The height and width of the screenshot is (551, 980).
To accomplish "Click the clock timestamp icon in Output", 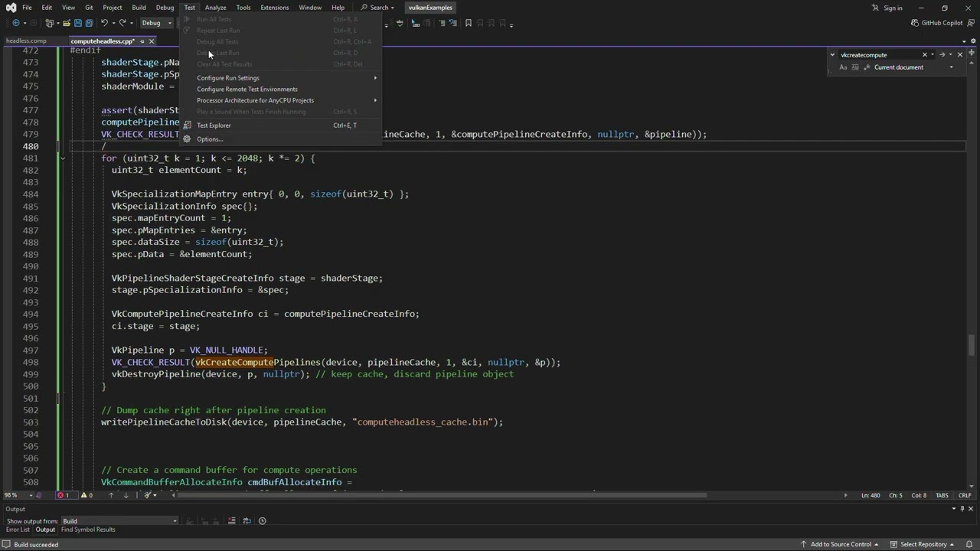I will coord(262,521).
